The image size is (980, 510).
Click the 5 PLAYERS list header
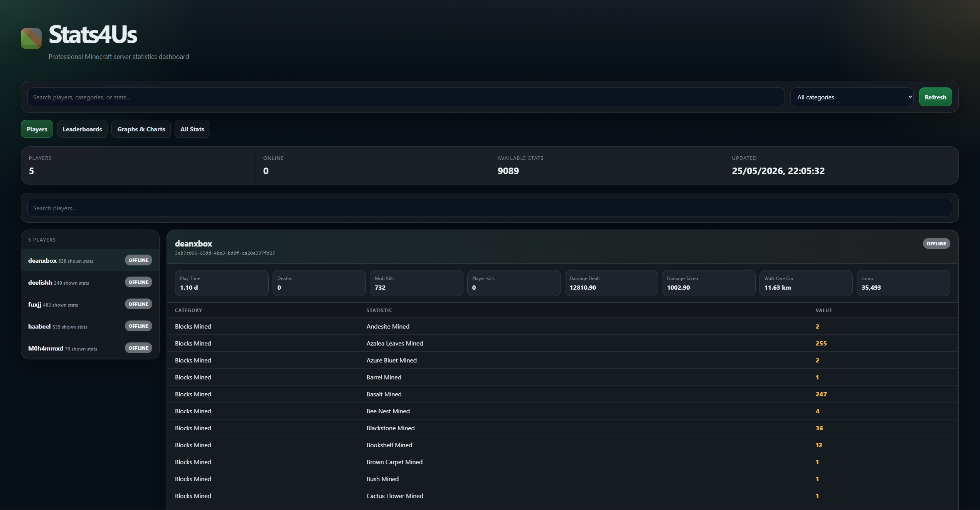42,240
